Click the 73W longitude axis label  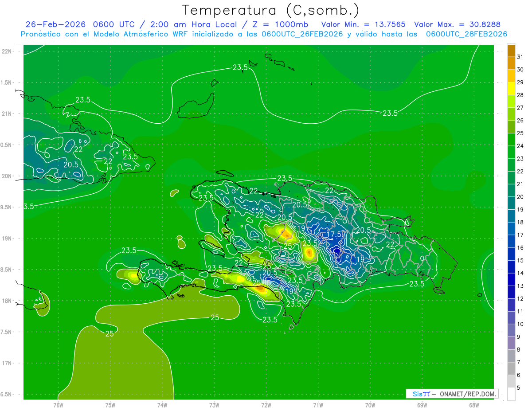tap(214, 405)
